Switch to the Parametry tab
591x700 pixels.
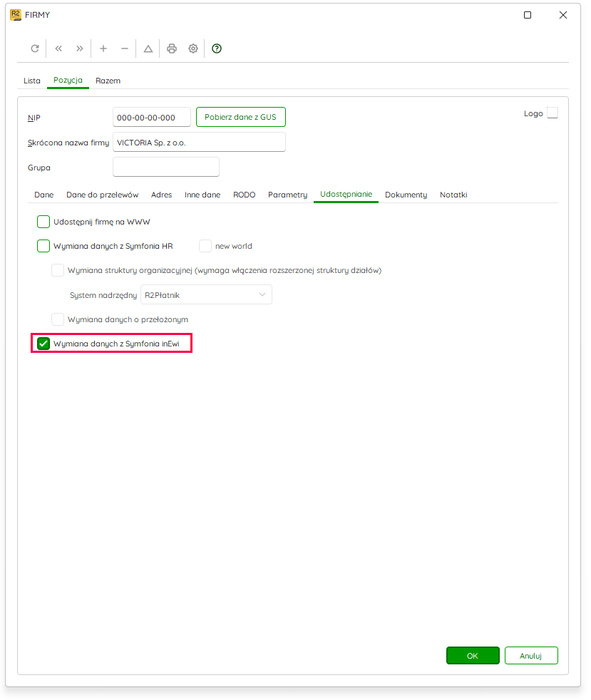pyautogui.click(x=287, y=195)
